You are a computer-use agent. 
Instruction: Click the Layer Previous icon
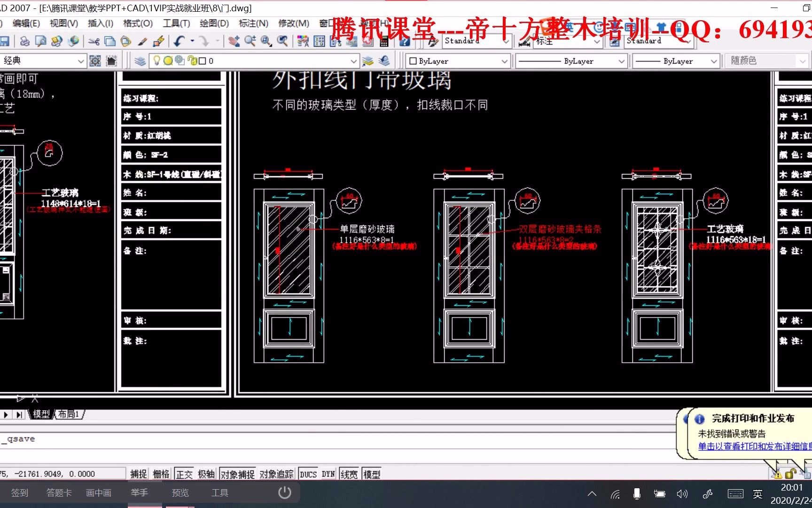pos(384,61)
